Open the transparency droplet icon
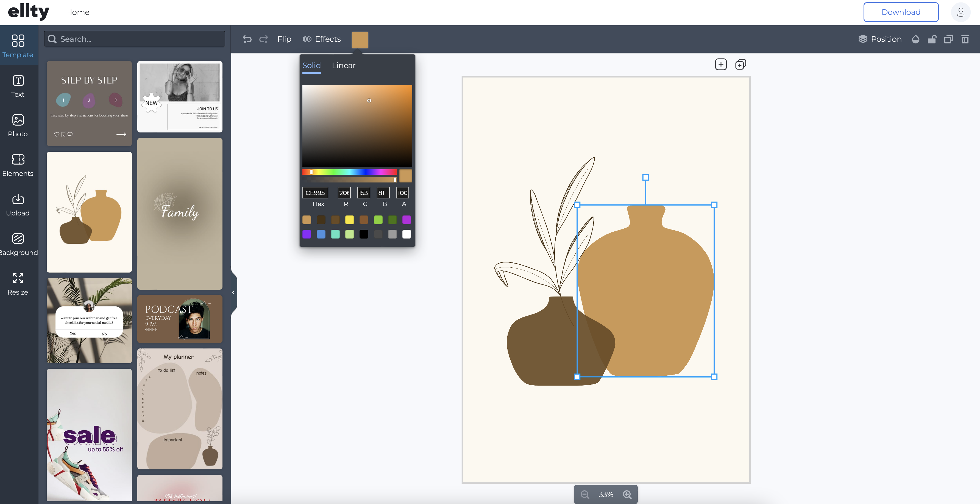 [x=916, y=39]
